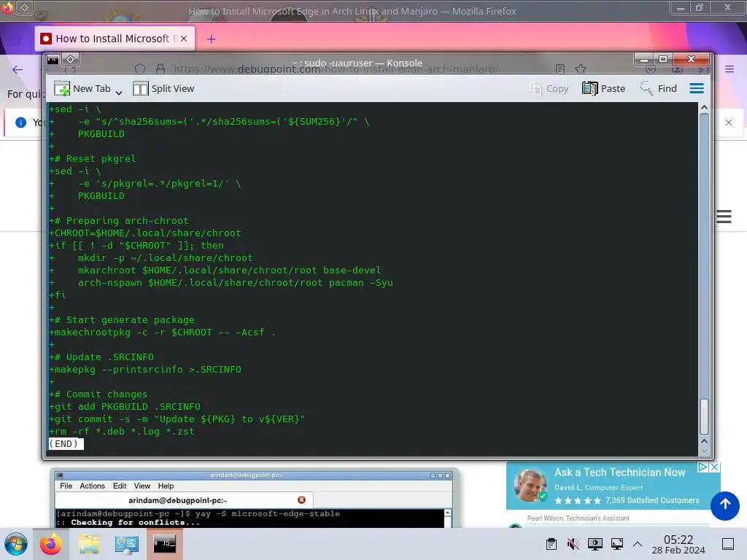Open a new tab in Konsole

83,88
